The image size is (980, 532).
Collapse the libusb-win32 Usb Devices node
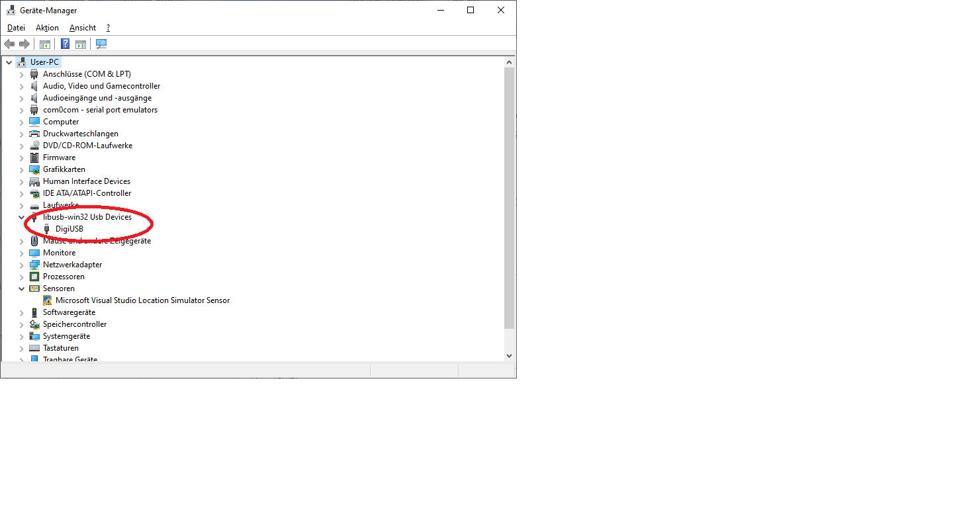coord(21,217)
